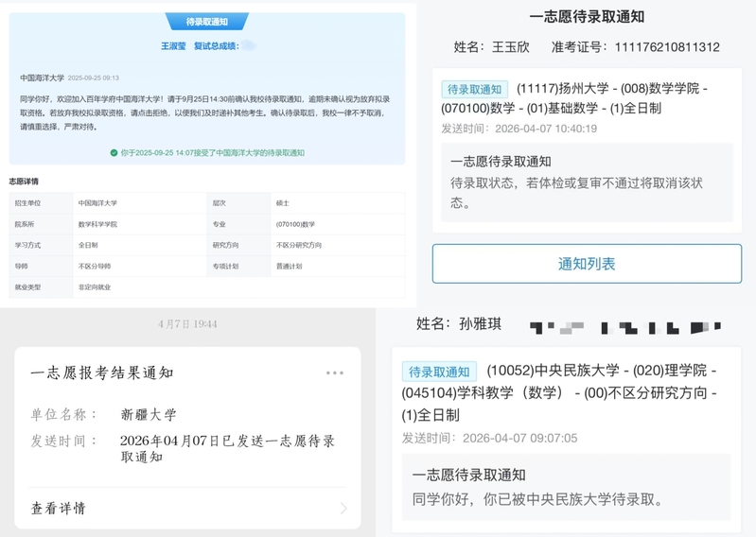Select the 不区分导师 value cell
Viewport: 756px width, 537px height.
(140, 266)
